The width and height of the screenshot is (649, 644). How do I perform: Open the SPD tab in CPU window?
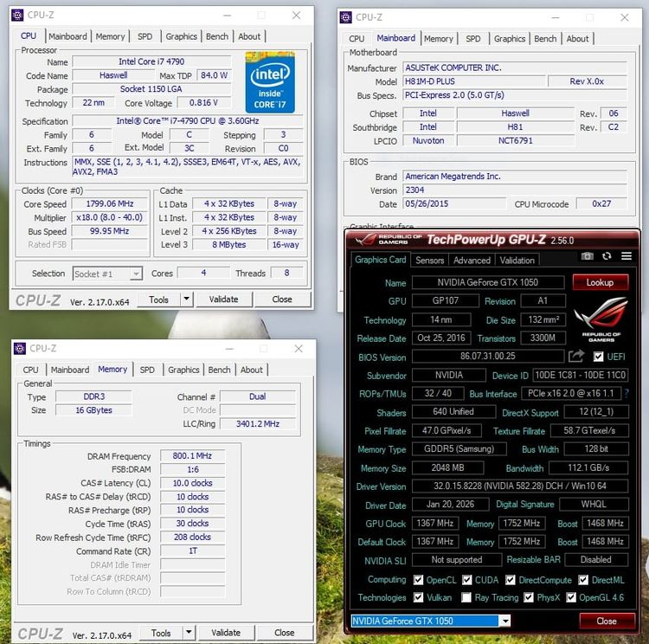145,36
